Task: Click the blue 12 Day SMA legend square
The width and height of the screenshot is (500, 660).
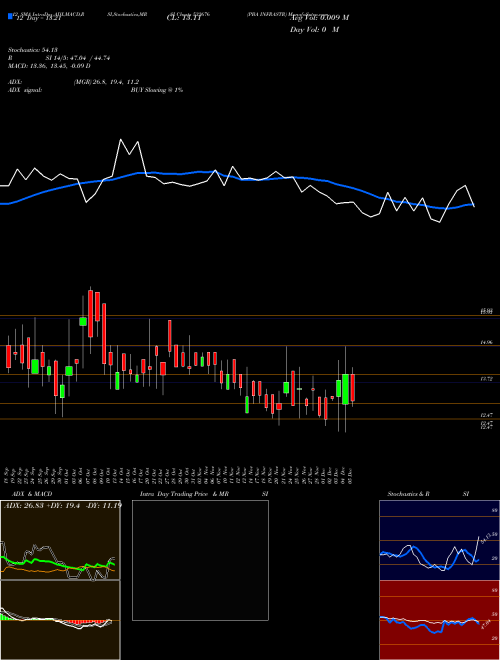Action: (10, 17)
